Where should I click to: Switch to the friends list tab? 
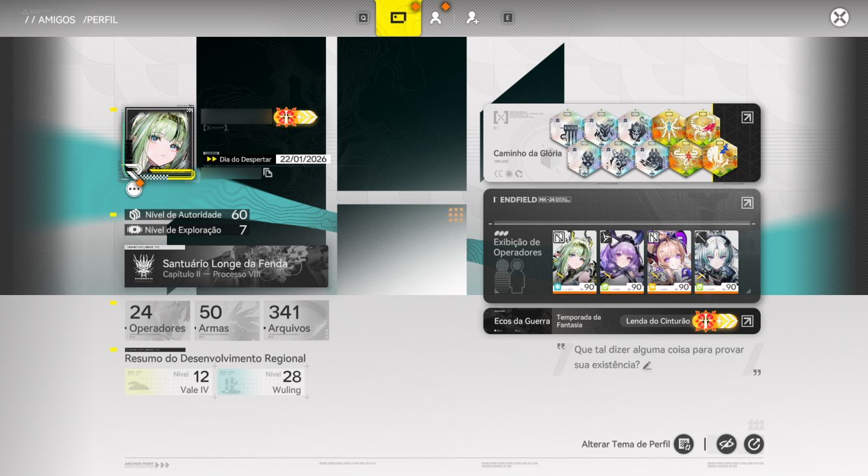pyautogui.click(x=436, y=18)
